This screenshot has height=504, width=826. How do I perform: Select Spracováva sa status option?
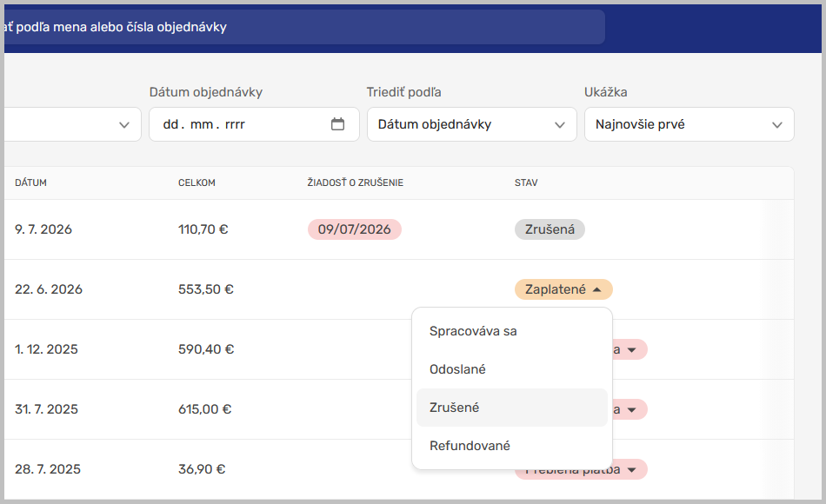512,331
